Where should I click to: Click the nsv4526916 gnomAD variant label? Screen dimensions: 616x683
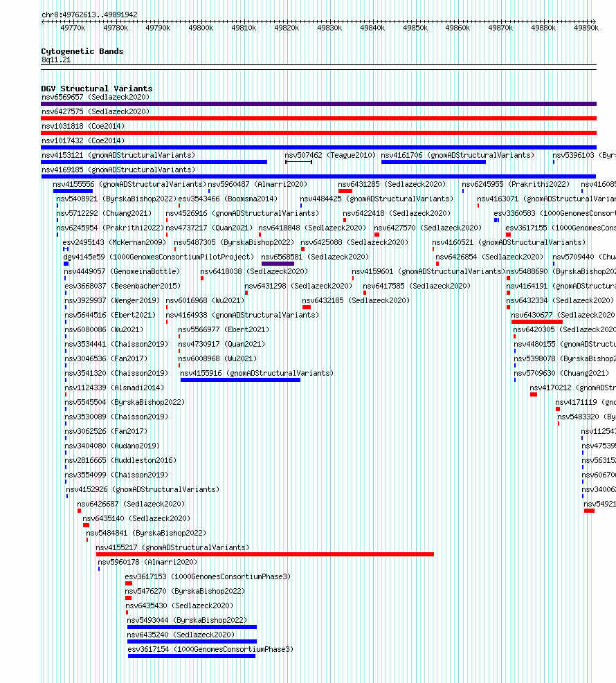tap(242, 213)
